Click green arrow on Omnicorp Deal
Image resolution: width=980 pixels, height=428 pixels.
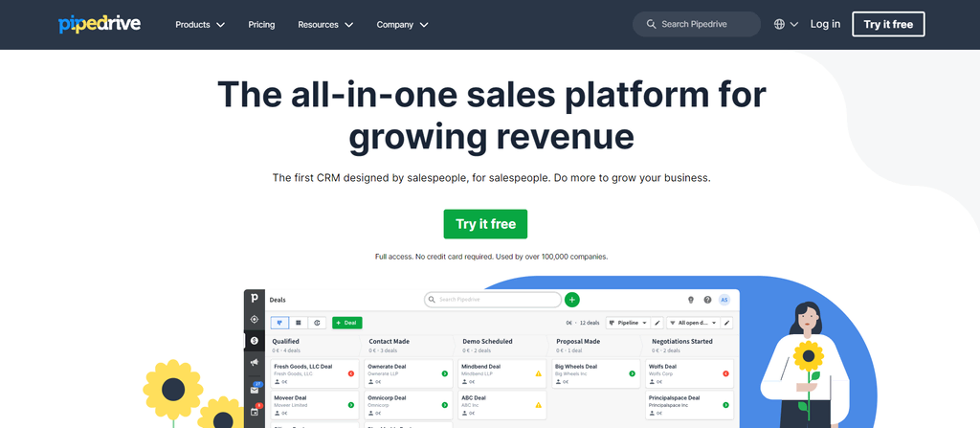click(x=444, y=405)
